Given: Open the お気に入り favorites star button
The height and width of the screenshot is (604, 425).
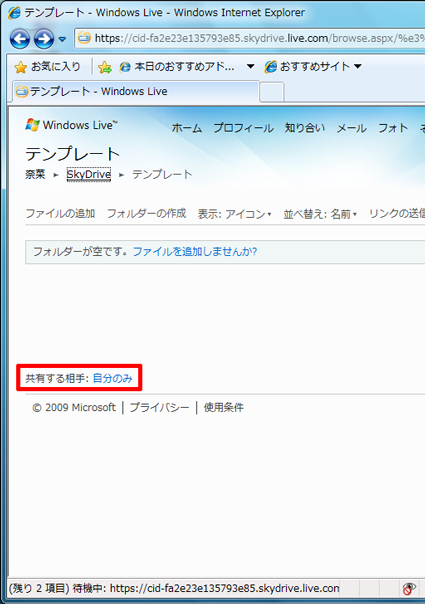Looking at the screenshot, I should (x=47, y=67).
